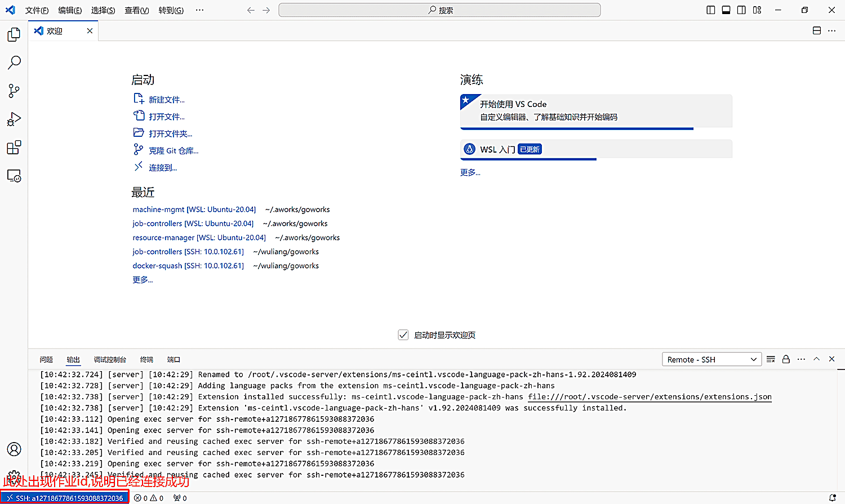
Task: Switch to the 终端 panel tab
Action: click(146, 359)
